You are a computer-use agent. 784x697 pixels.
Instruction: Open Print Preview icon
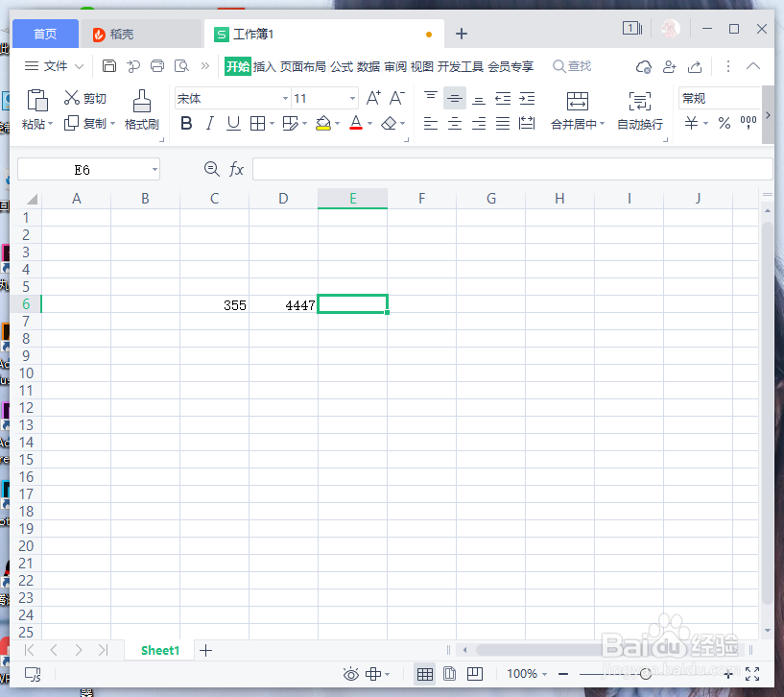click(181, 66)
